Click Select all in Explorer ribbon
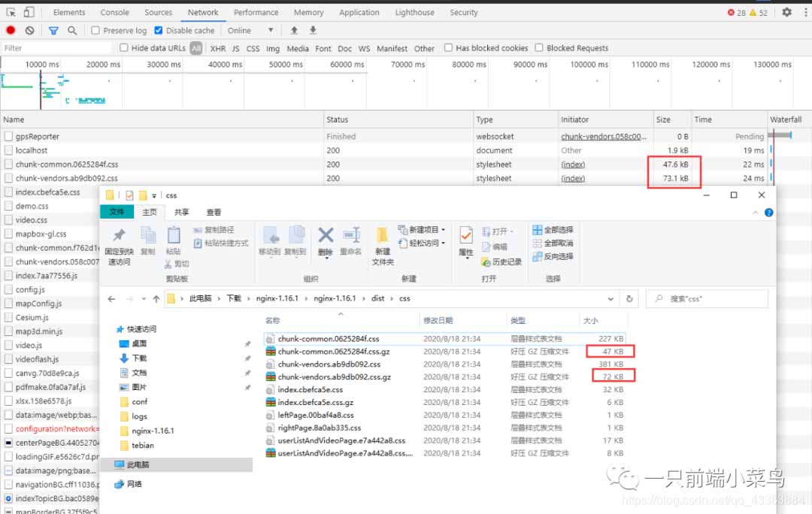 pyautogui.click(x=553, y=229)
